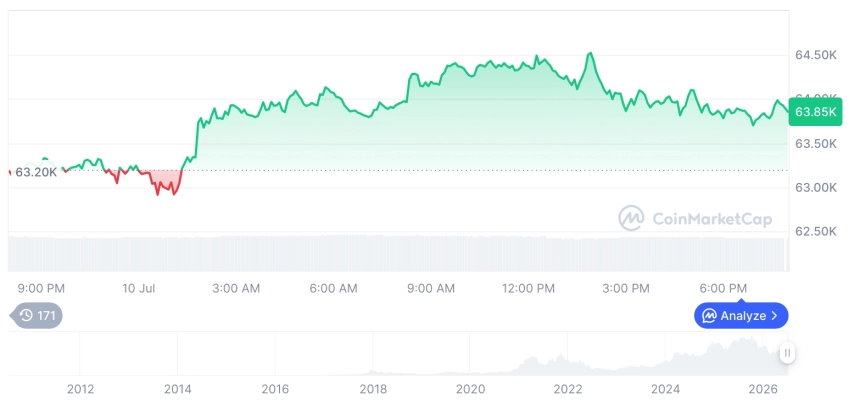Click the volume bars below the chart
This screenshot has width=860, height=401.
(x=398, y=253)
